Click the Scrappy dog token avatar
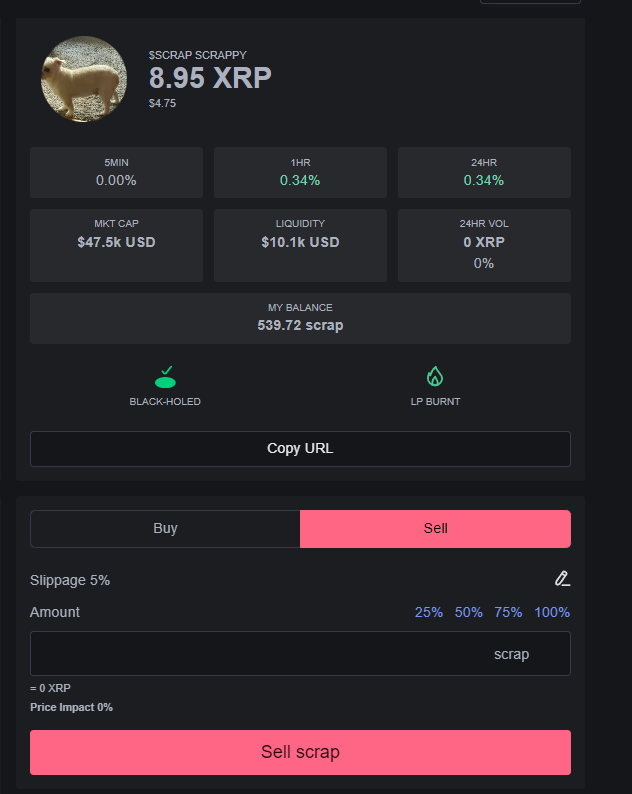Viewport: 632px width, 794px height. tap(84, 79)
